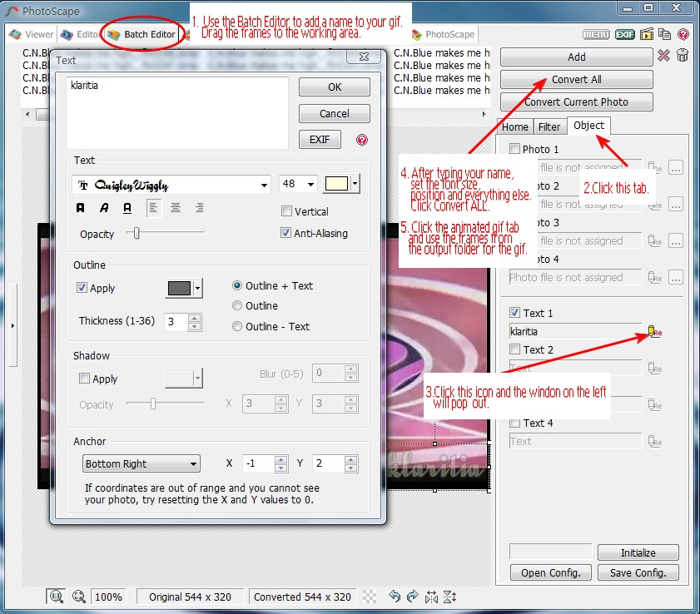The height and width of the screenshot is (614, 700).
Task: Open the Home tab in right panel
Action: coord(514,127)
